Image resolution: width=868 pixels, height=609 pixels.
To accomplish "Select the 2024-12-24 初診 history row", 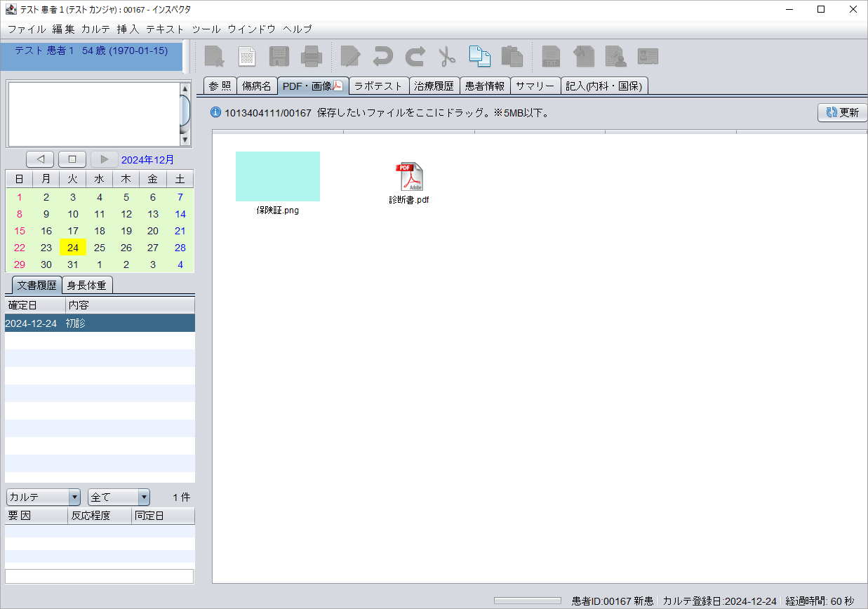I will pos(100,323).
